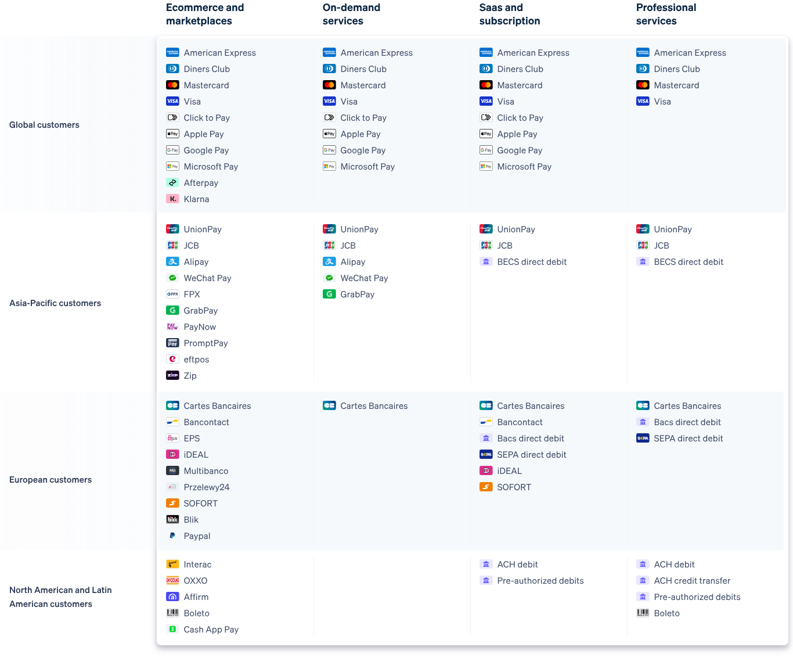Select the Apple Pay icon for Saas and subscription

(486, 134)
